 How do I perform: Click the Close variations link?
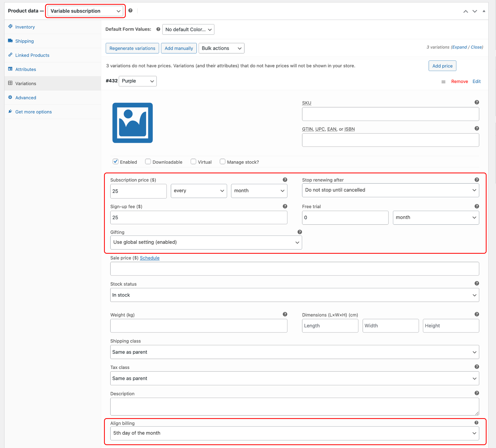pos(476,47)
